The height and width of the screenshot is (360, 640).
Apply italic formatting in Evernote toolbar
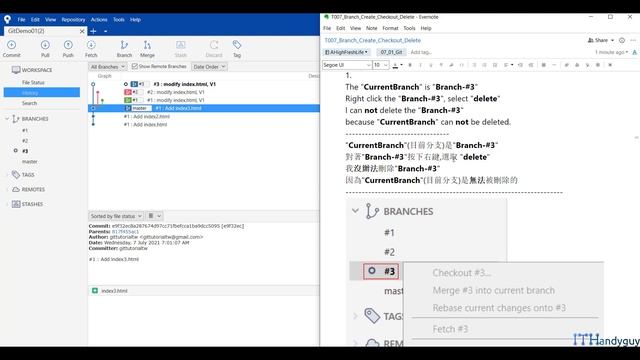coord(420,65)
